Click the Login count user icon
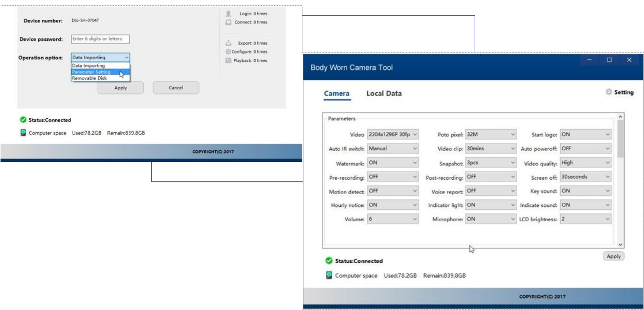The image size is (644, 310). coord(229,14)
